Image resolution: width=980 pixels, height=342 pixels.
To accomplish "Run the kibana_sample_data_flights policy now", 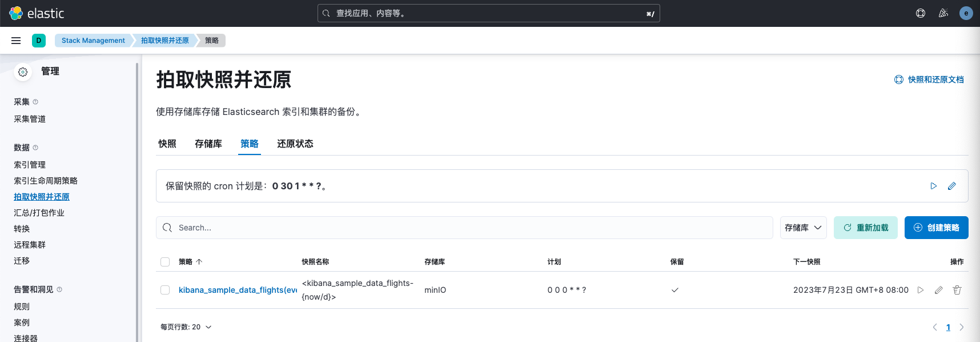I will coord(920,290).
